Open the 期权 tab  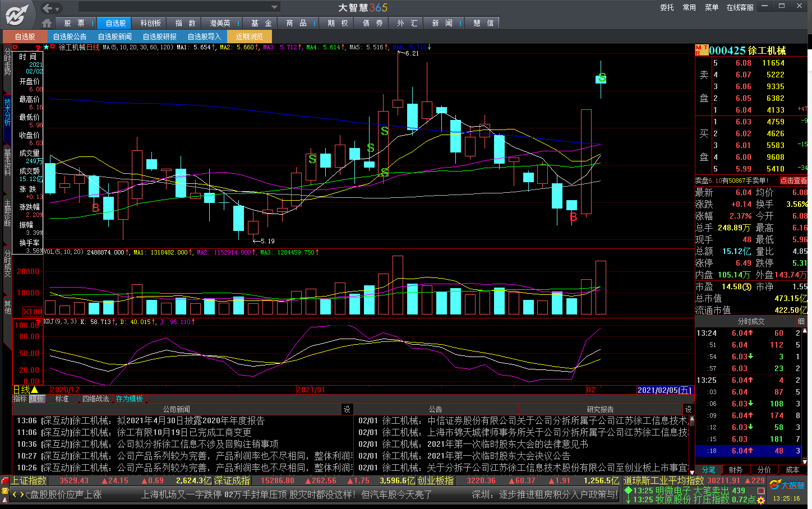[338, 23]
